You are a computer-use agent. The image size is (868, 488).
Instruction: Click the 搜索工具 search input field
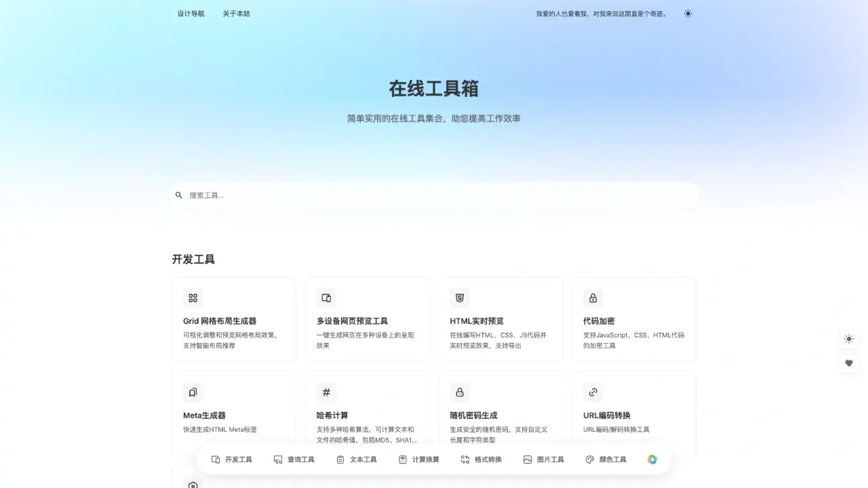tap(434, 195)
